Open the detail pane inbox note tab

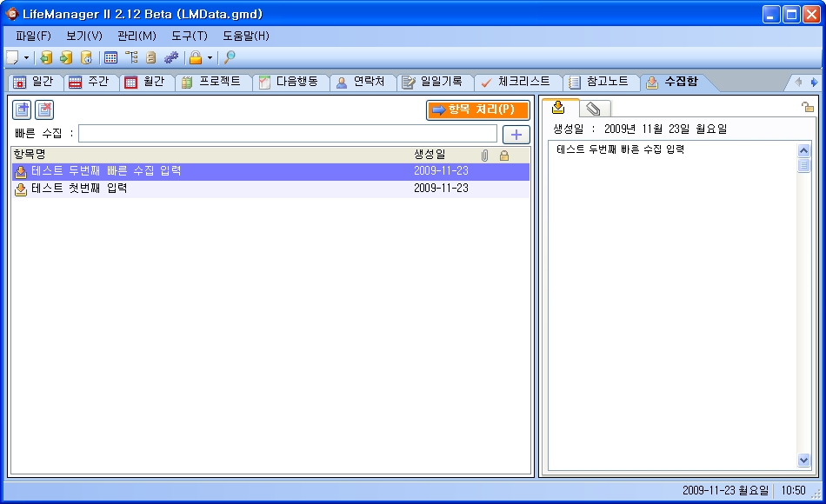coord(559,108)
